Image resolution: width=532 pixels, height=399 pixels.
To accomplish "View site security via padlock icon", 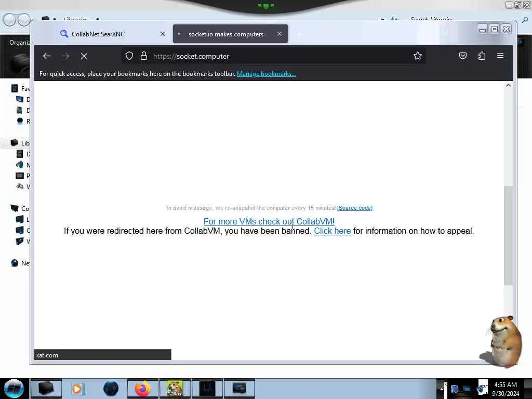I will 144,56.
